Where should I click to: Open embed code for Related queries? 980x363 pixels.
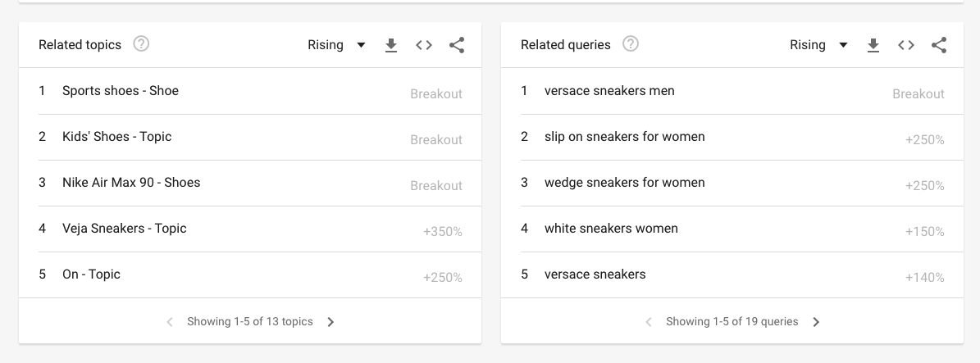coord(906,45)
